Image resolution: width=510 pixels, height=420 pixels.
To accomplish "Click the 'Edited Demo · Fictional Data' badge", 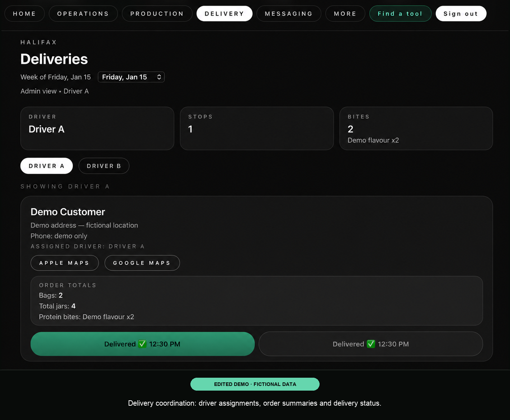I will 255,384.
